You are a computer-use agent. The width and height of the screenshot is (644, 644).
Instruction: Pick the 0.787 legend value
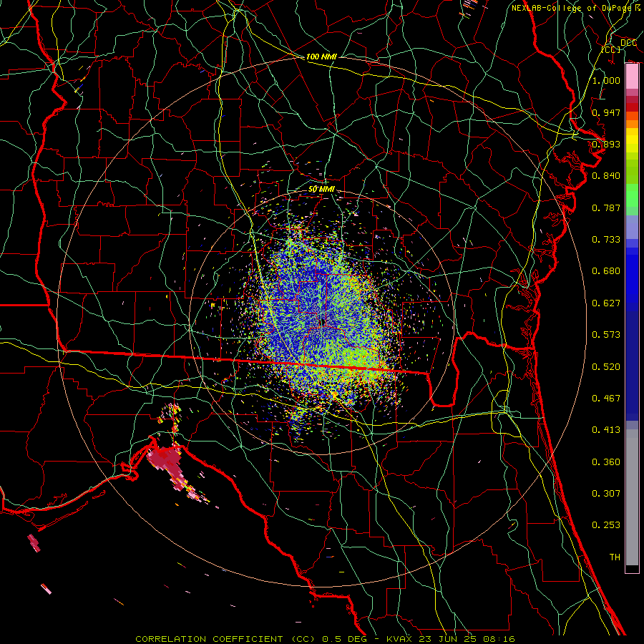click(606, 208)
